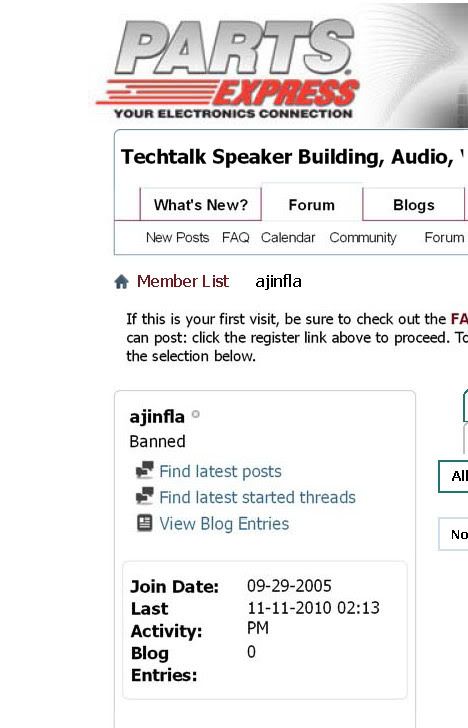Click the offline status indicator beside ajinfla

tap(195, 414)
